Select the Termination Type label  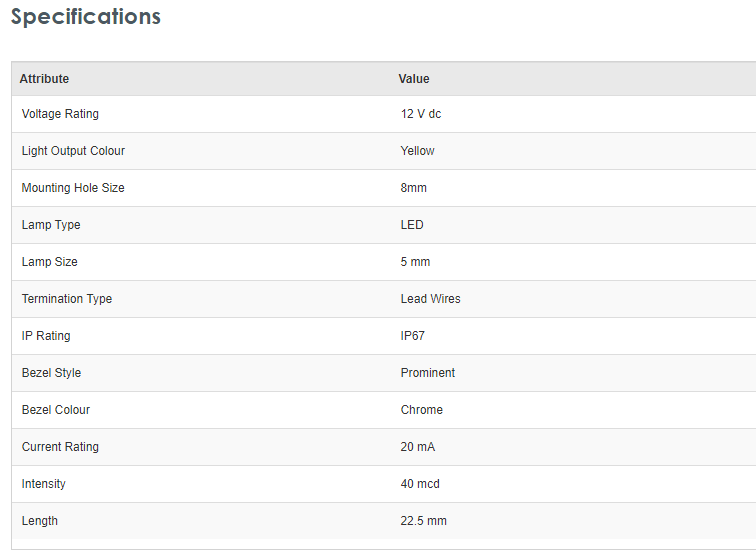67,299
